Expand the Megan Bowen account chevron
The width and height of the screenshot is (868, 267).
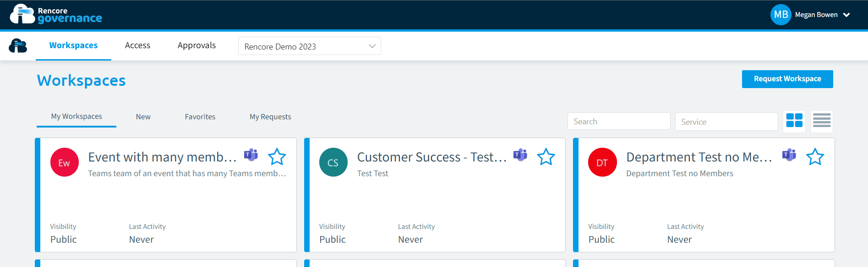point(846,15)
